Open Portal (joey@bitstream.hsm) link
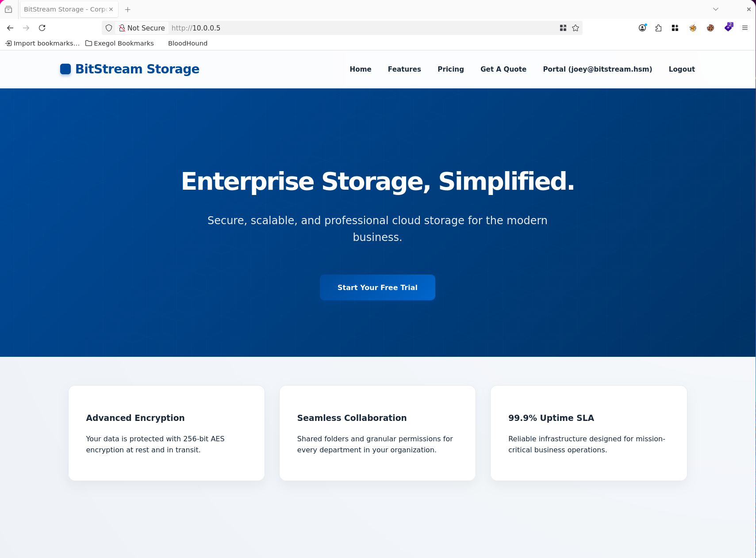 [x=598, y=69]
